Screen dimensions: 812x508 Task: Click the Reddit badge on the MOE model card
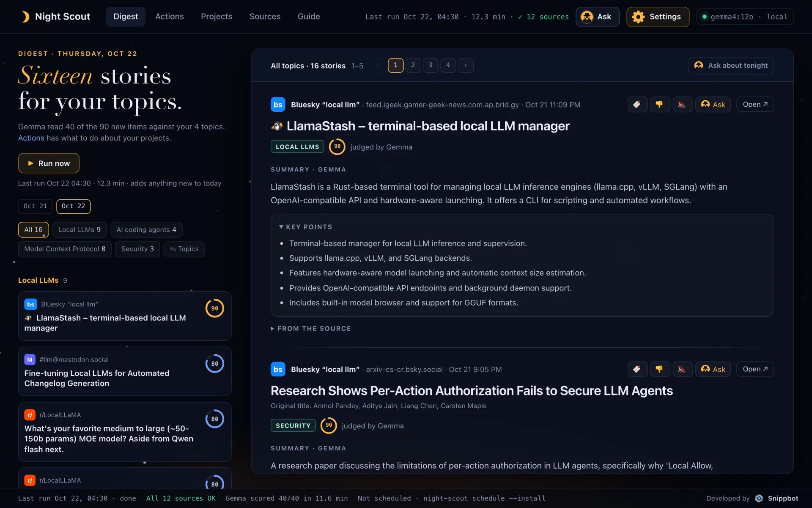click(30, 415)
